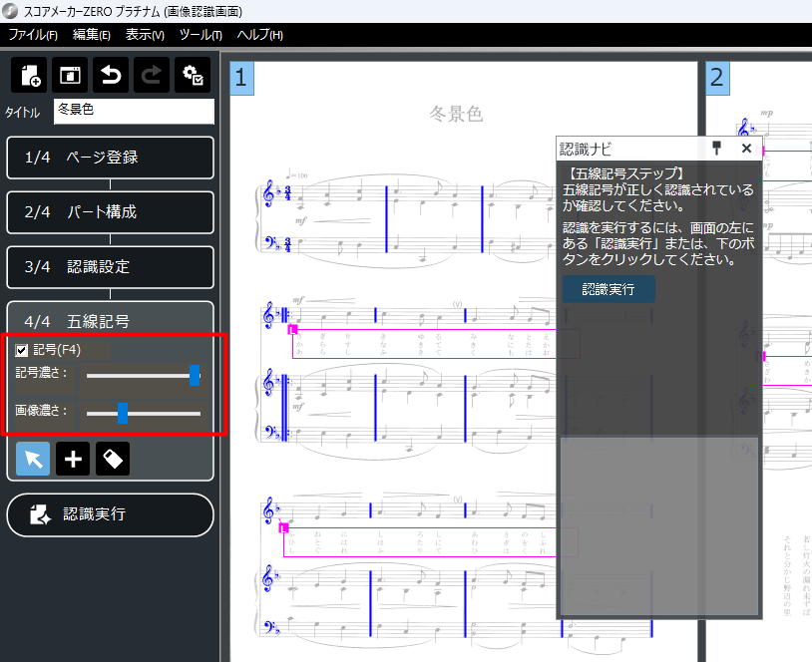Click the 画像濃さ slider handle
812x662 pixels.
pos(123,413)
